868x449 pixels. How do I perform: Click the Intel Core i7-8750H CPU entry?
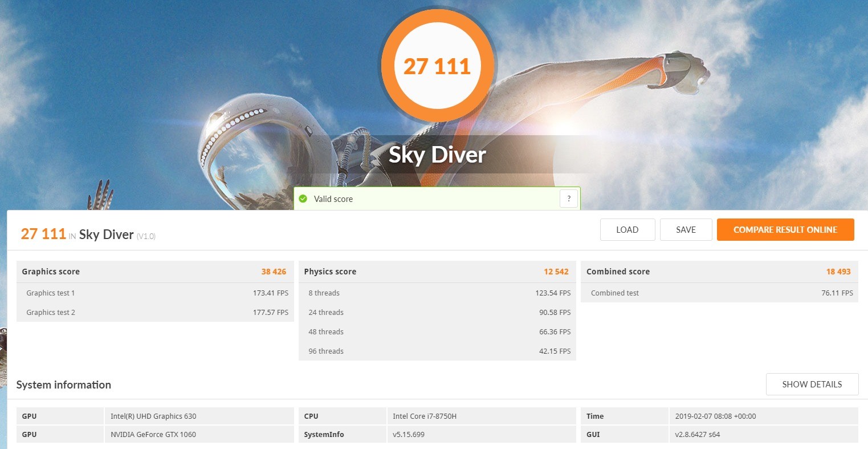tap(425, 416)
